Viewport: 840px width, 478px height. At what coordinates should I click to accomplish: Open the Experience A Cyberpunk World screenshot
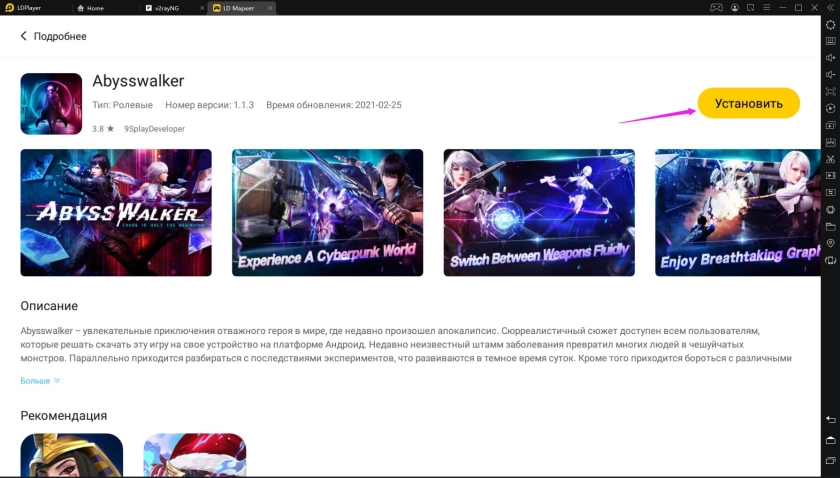[x=327, y=212]
